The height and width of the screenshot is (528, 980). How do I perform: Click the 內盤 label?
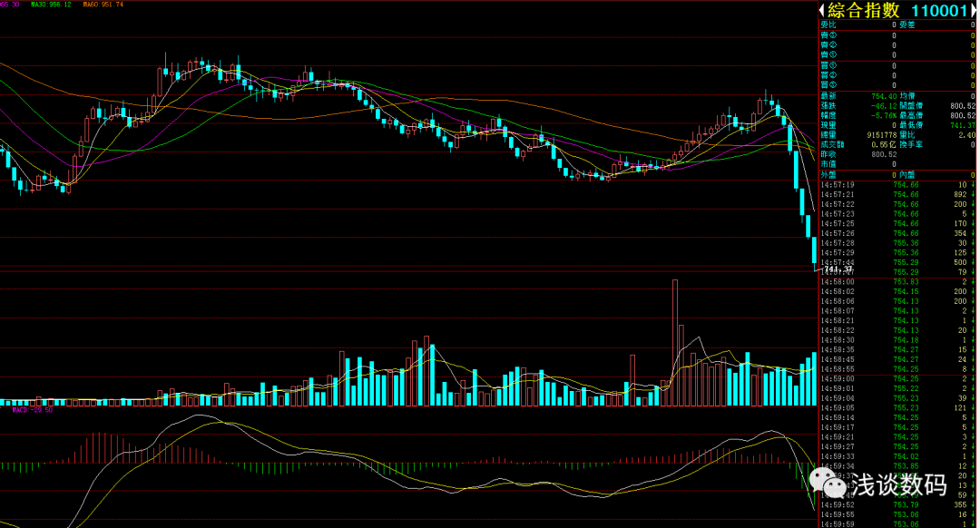tap(906, 176)
